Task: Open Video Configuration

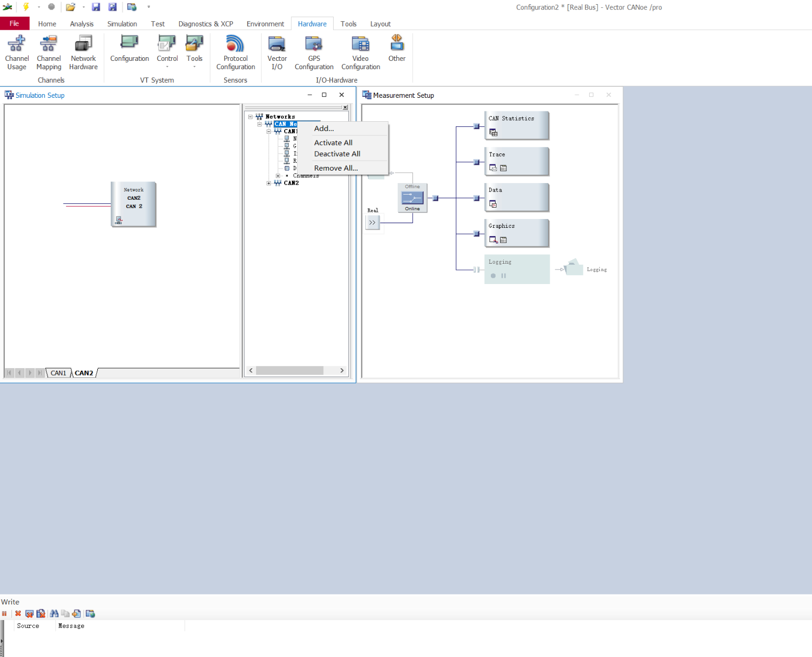Action: (360, 53)
